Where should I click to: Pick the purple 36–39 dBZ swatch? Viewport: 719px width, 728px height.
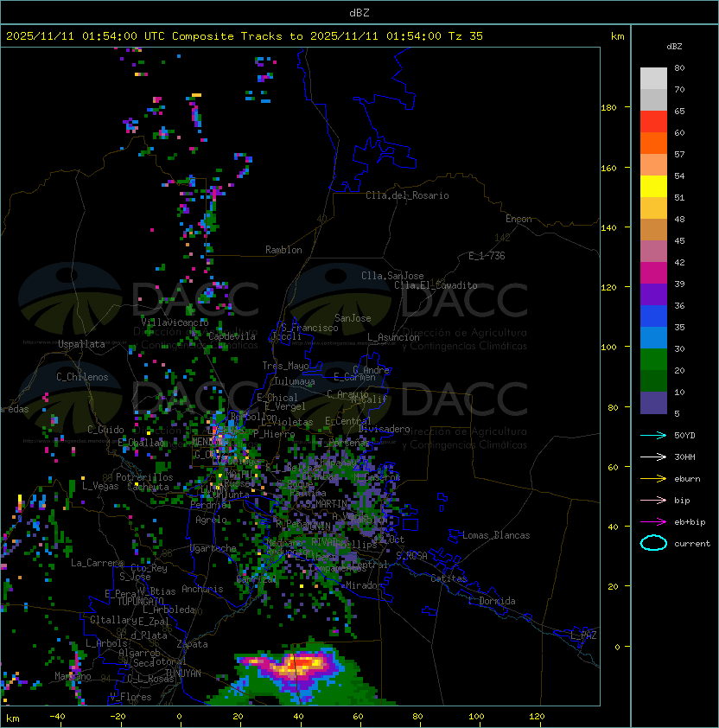pyautogui.click(x=653, y=294)
